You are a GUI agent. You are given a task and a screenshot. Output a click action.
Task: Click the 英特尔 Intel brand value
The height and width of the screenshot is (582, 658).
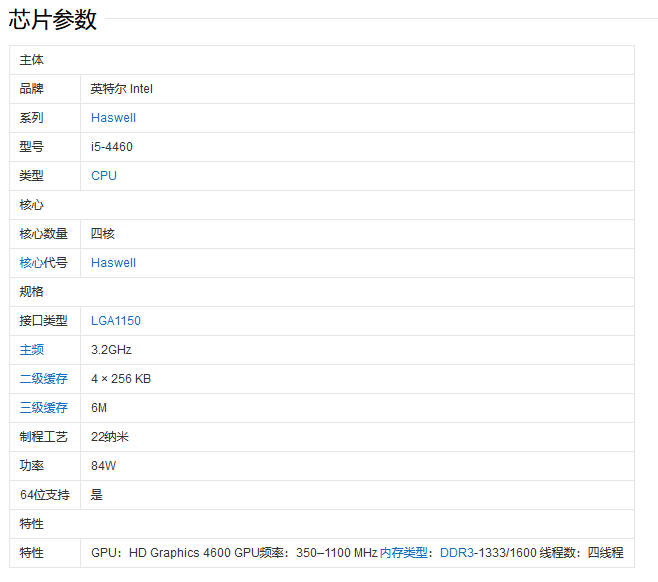pyautogui.click(x=122, y=89)
